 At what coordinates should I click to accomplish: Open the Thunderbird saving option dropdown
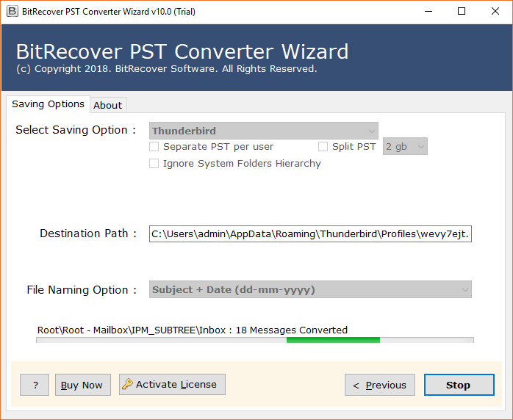264,131
